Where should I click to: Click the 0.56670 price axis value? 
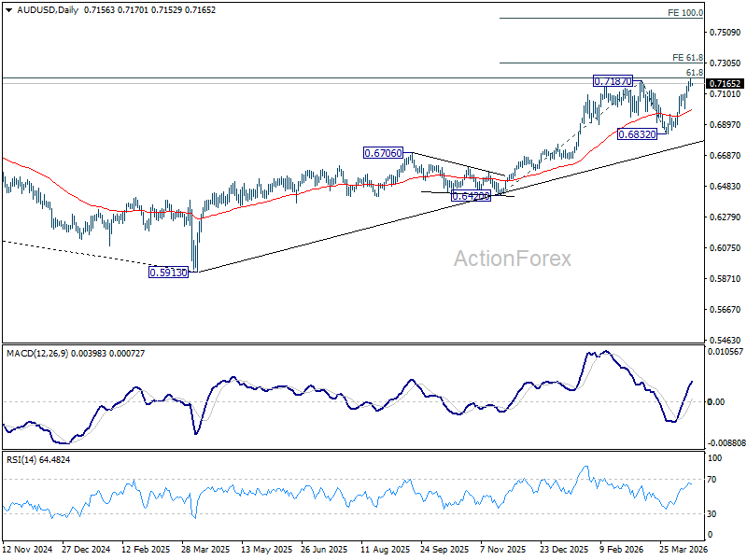(726, 310)
